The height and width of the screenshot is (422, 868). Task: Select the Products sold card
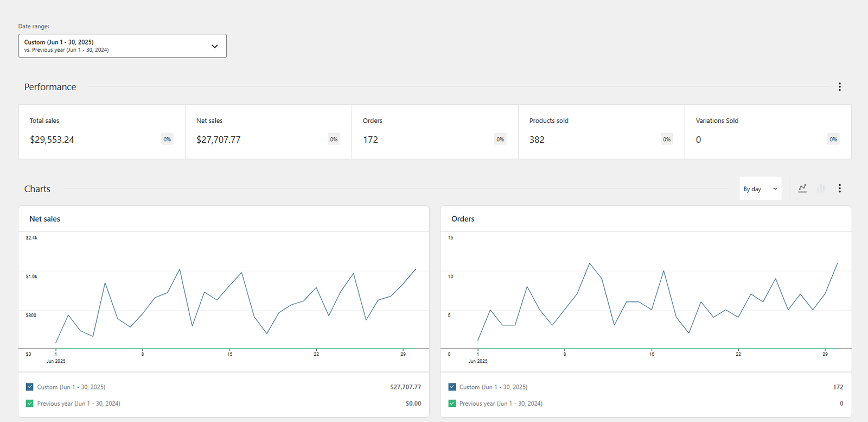601,132
